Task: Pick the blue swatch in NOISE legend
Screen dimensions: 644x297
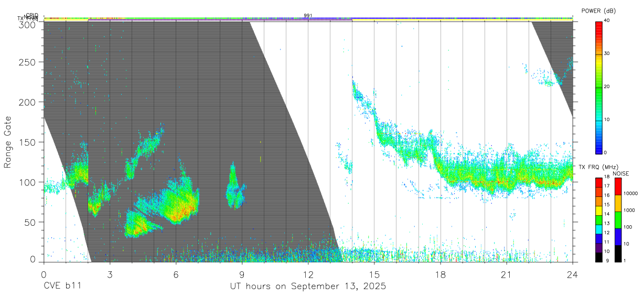Action: [618, 236]
